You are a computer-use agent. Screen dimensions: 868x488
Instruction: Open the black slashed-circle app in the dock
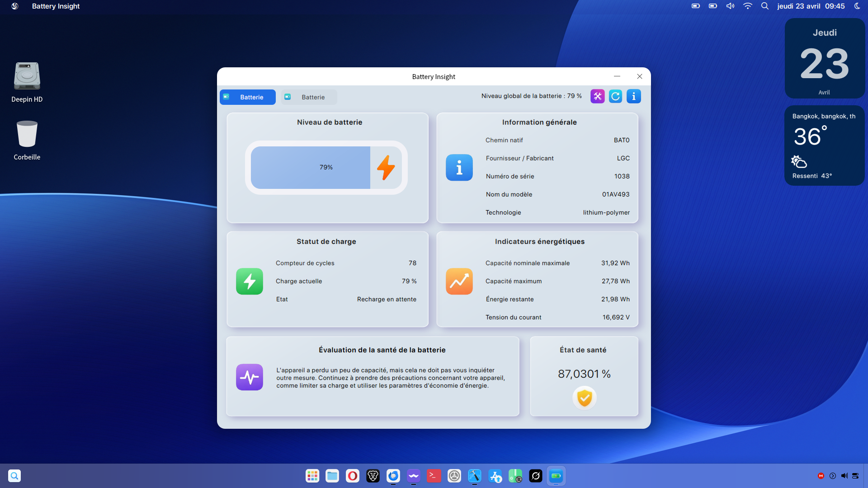pos(536,476)
